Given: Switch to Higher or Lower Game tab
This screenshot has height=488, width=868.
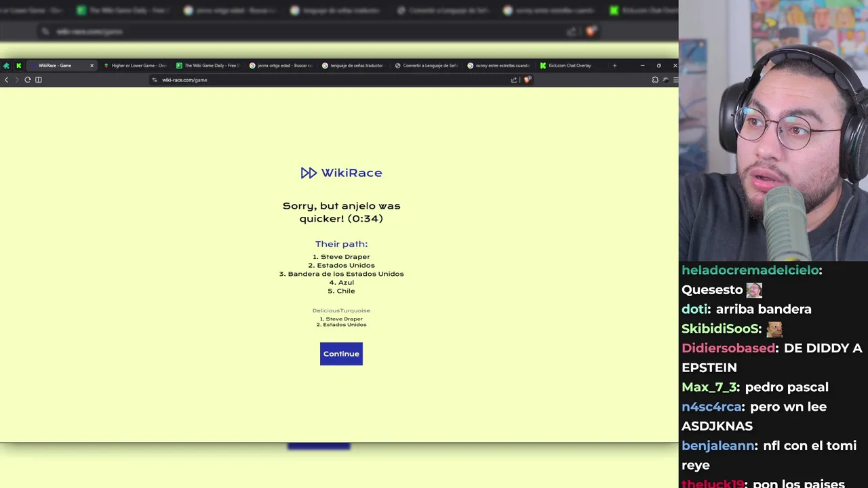Looking at the screenshot, I should point(134,66).
